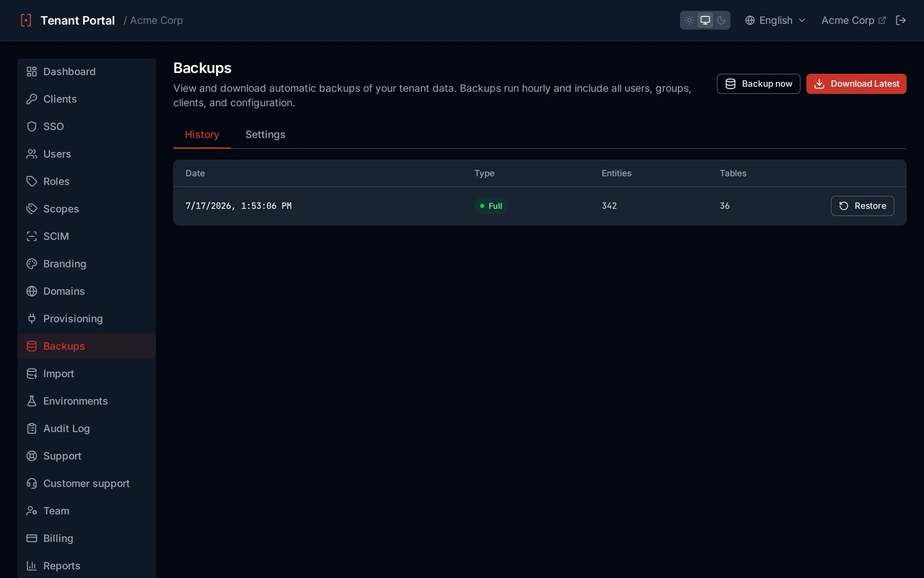Click the Acme Corp breadcrumb

pos(157,20)
